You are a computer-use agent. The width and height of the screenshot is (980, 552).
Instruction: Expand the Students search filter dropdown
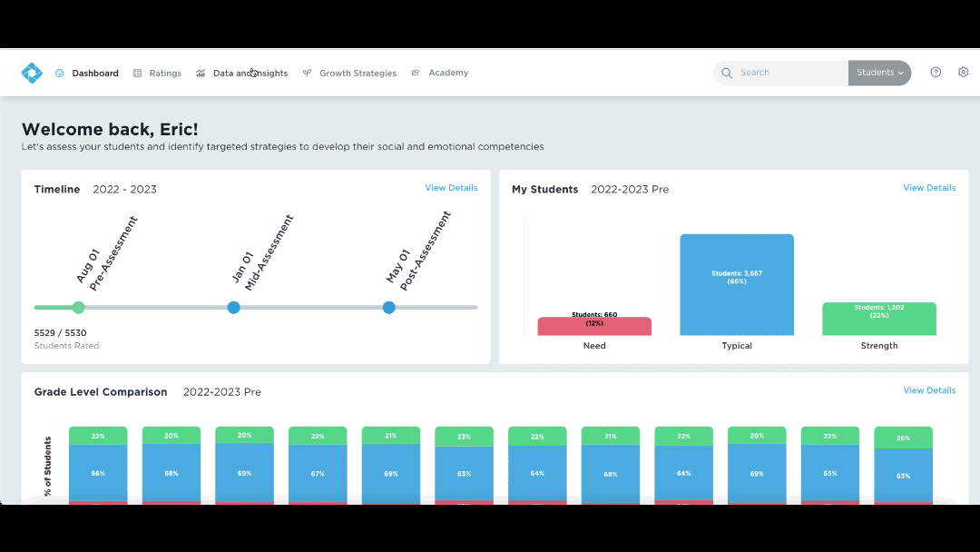click(879, 74)
